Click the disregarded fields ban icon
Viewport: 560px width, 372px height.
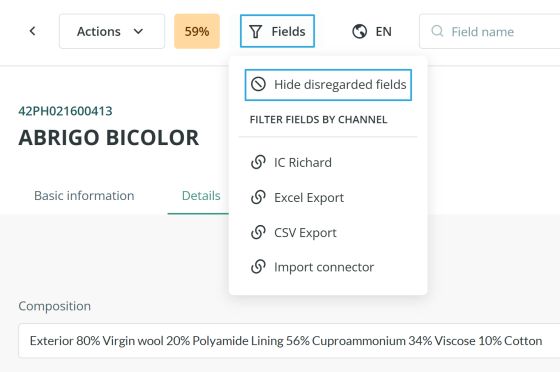click(x=258, y=85)
